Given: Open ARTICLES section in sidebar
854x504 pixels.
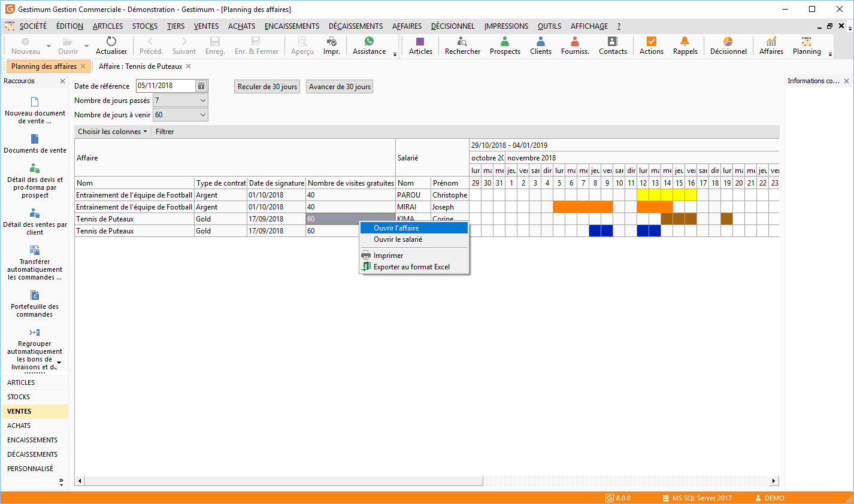Looking at the screenshot, I should [x=35, y=382].
